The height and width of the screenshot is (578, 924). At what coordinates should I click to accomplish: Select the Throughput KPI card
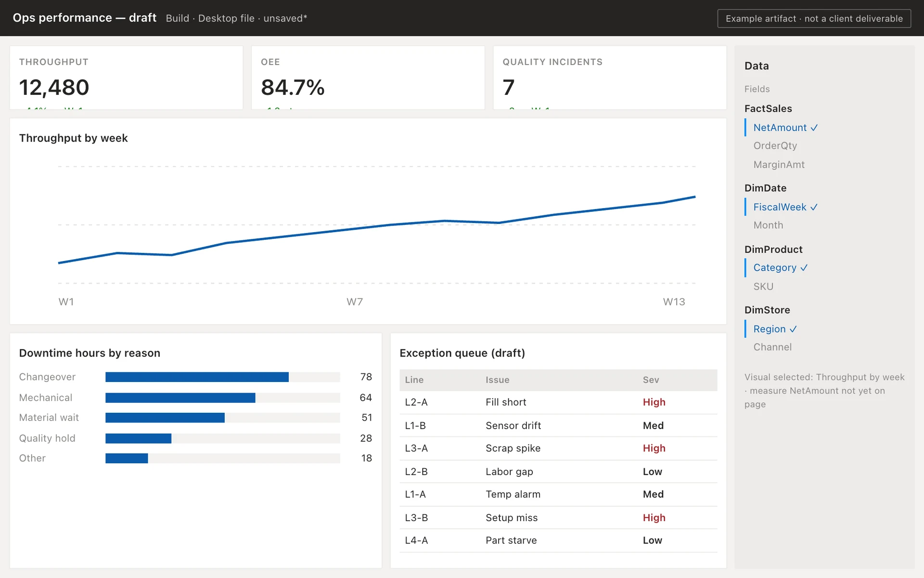click(126, 78)
